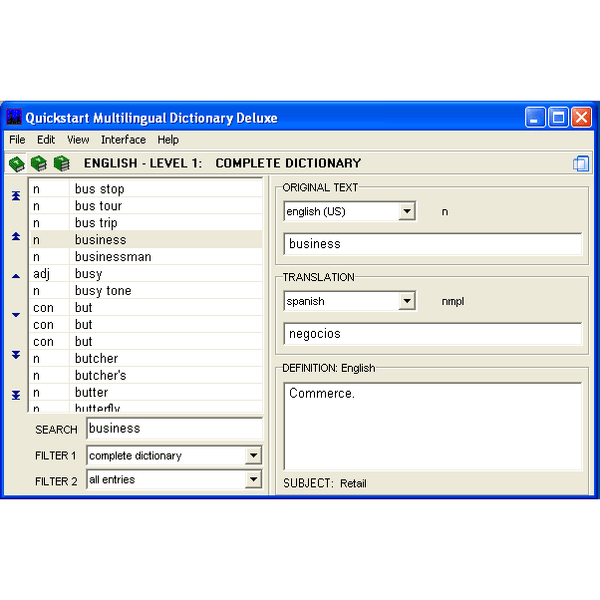
Task: Click the translation field showing negocios
Action: coord(433,334)
